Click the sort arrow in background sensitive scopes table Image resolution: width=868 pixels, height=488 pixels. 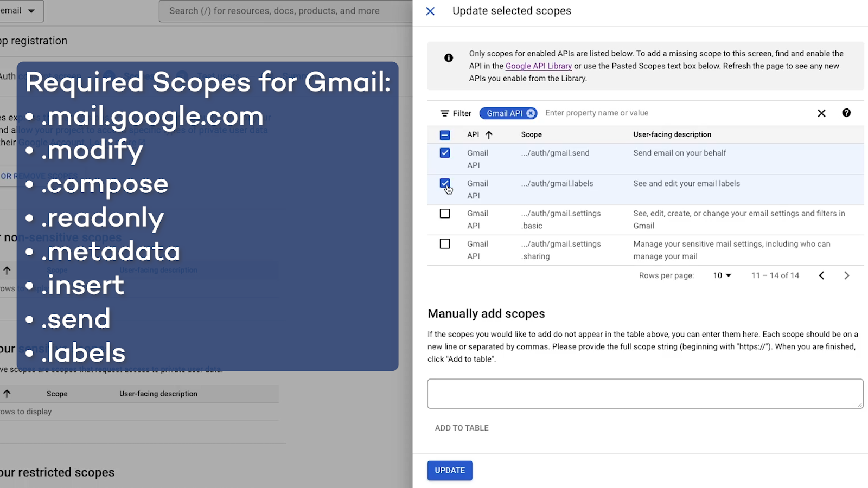coord(7,394)
